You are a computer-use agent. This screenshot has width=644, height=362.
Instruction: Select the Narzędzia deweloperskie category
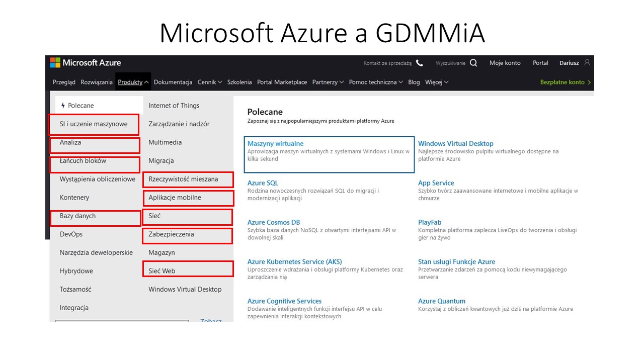click(x=96, y=252)
